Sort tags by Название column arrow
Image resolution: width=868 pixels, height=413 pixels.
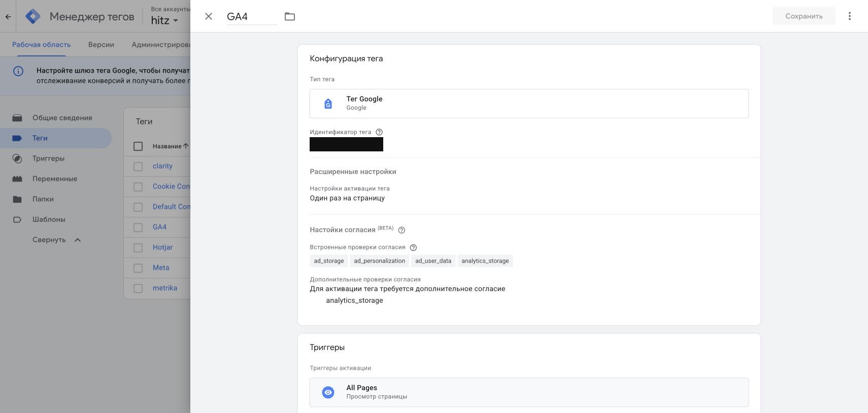tap(186, 146)
